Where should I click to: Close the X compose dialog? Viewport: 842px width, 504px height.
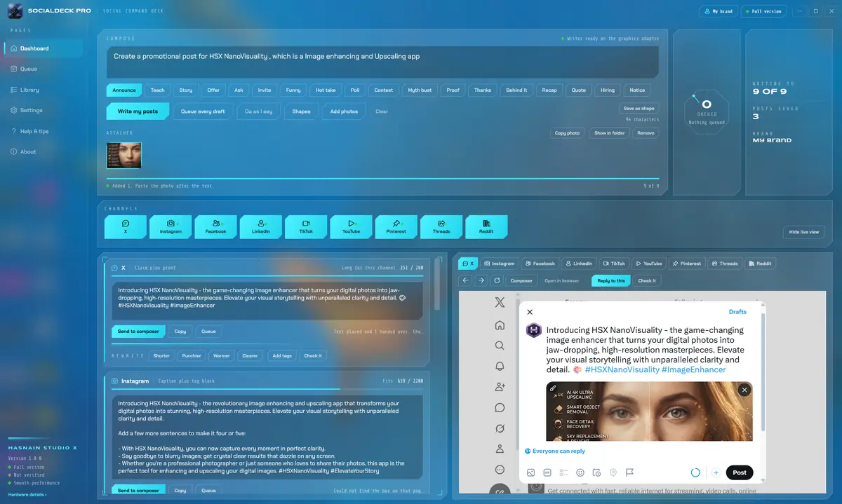(x=530, y=312)
